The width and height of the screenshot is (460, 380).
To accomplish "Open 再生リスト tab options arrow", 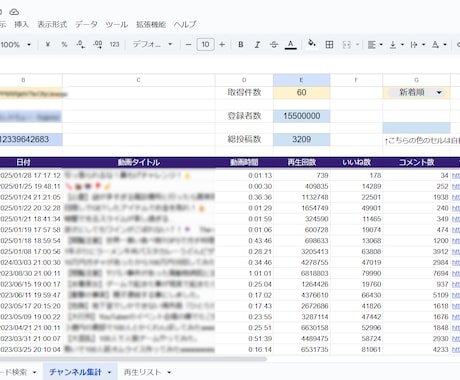I will 169,372.
